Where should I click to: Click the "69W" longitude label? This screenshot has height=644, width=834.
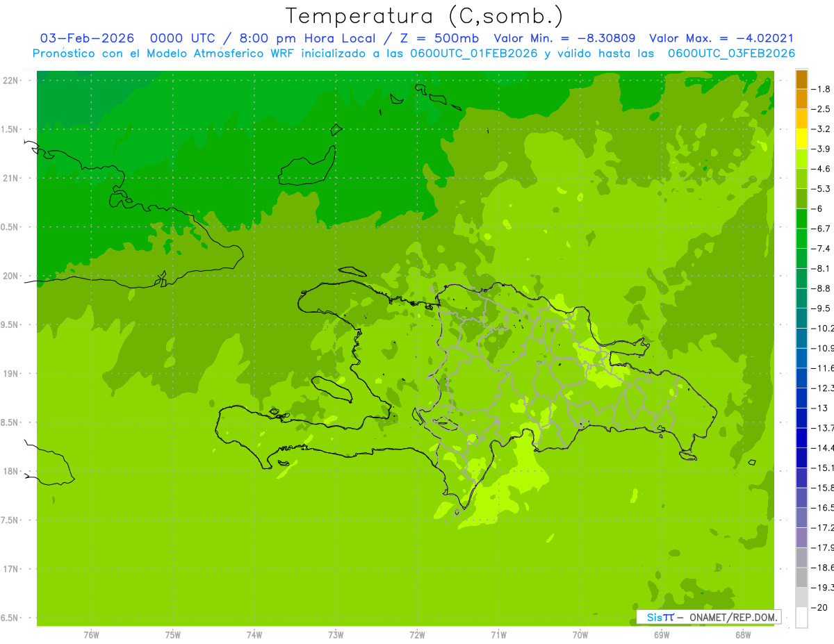pos(662,636)
